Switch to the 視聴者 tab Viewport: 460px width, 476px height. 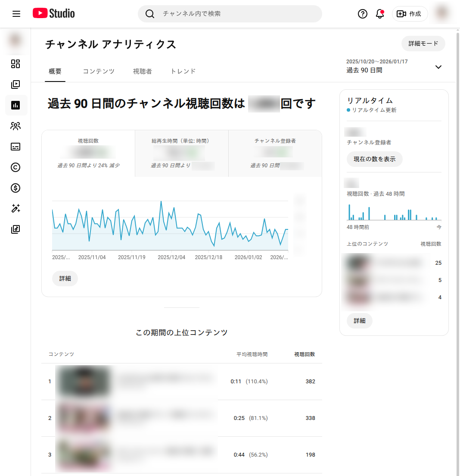coord(142,71)
